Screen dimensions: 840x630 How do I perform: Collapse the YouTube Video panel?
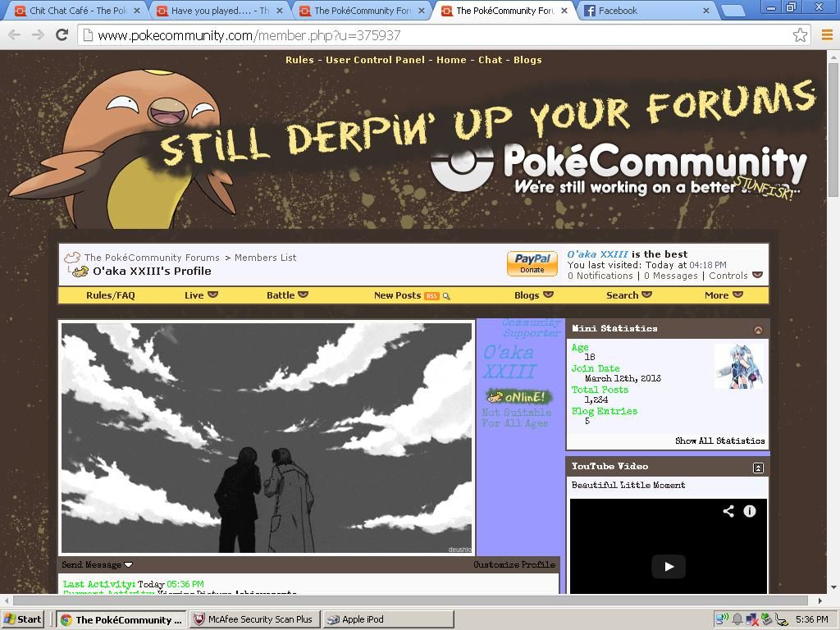tap(758, 468)
